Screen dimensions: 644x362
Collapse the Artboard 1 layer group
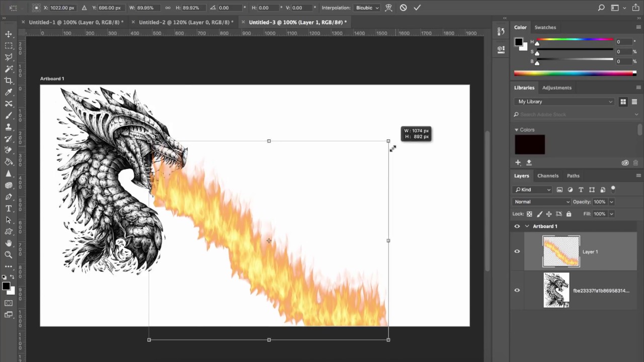coord(527,226)
